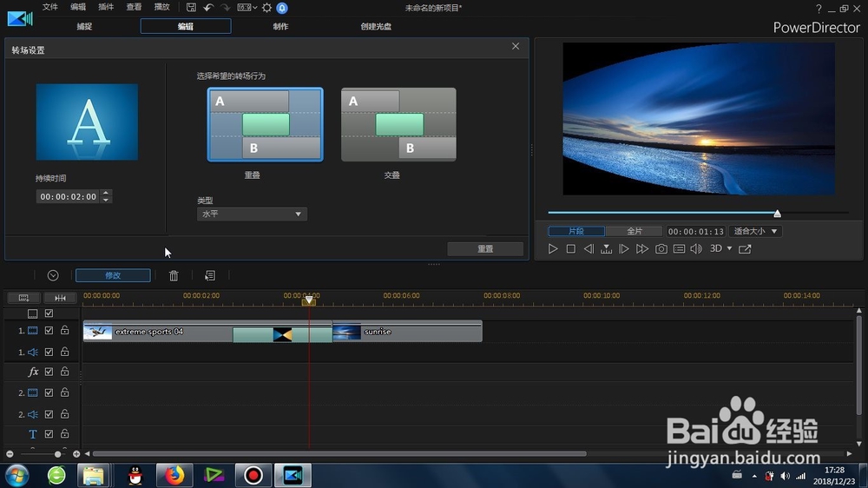Open the 类型 dropdown showing 水平
Screen dimensions: 868x488
(x=252, y=214)
